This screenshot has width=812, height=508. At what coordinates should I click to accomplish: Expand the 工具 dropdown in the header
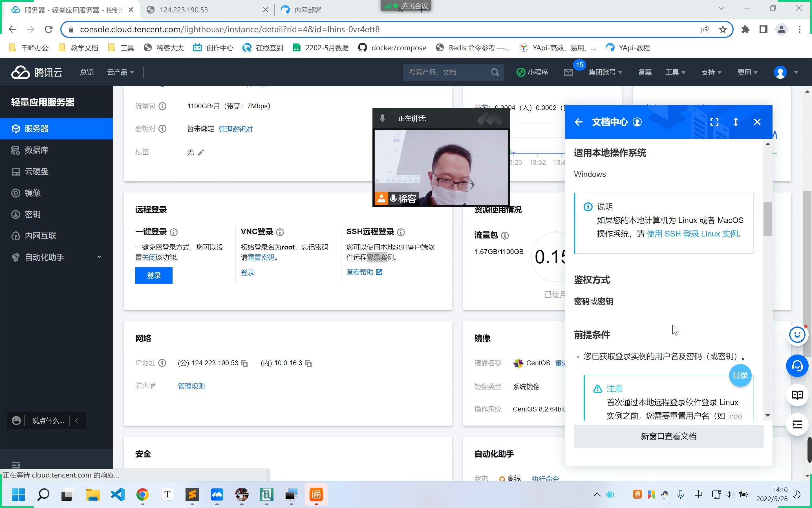[676, 72]
